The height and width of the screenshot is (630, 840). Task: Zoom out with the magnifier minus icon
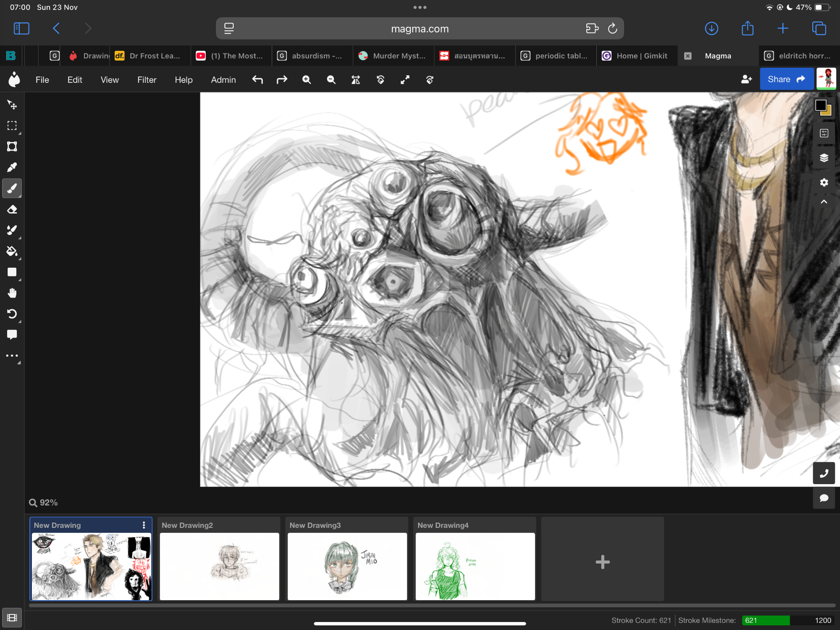point(331,79)
